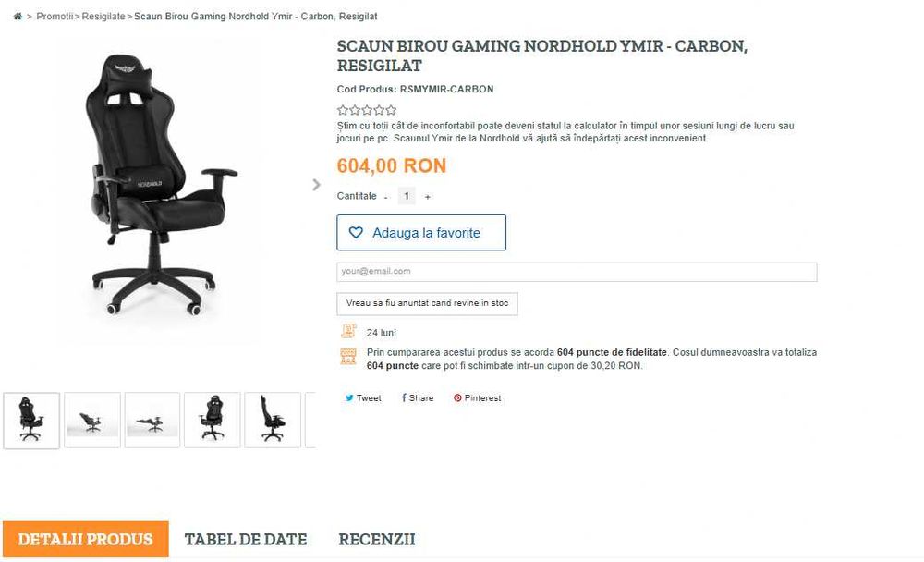Select the fully reclined chair thumbnail

pyautogui.click(x=152, y=421)
